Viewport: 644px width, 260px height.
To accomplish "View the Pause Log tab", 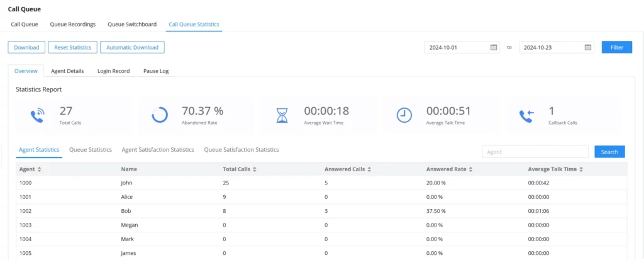I will click(156, 71).
